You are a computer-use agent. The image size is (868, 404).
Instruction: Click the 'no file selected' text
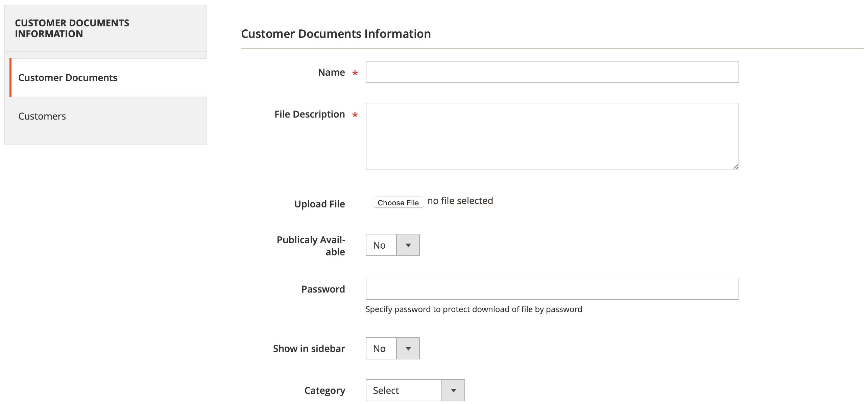[x=460, y=201]
